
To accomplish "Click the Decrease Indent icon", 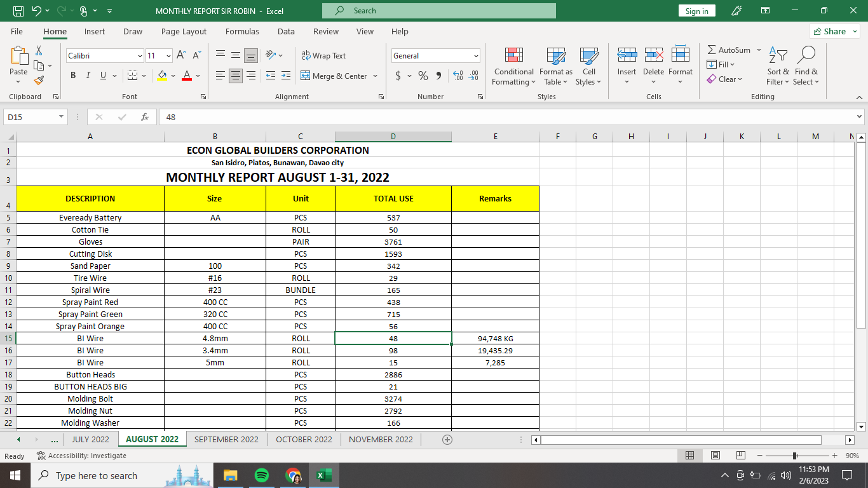I will pos(271,76).
